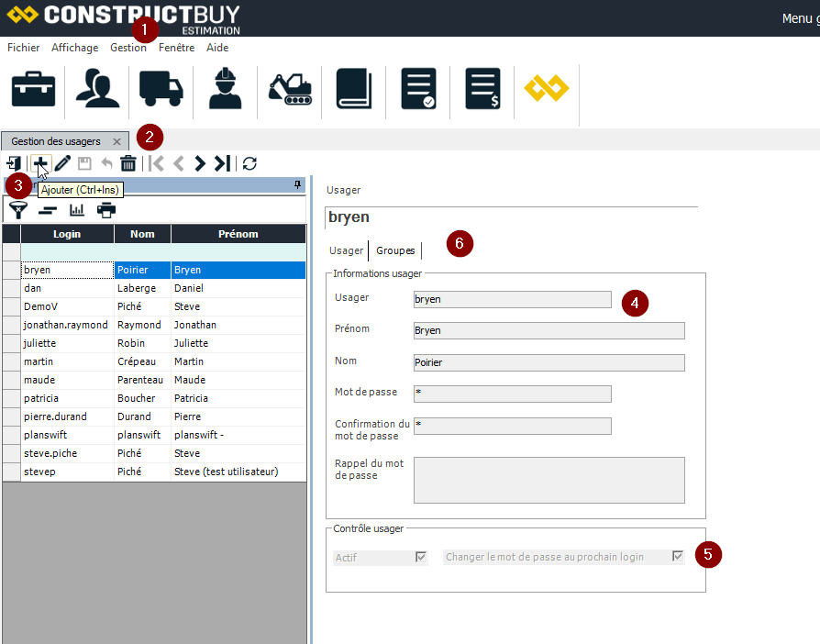Screen dimensions: 820x644
Task: Toggle the Actif checkbox
Action: point(421,557)
